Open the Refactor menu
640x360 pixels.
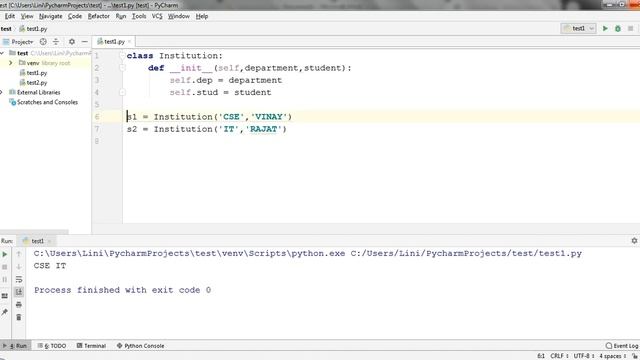coord(99,16)
